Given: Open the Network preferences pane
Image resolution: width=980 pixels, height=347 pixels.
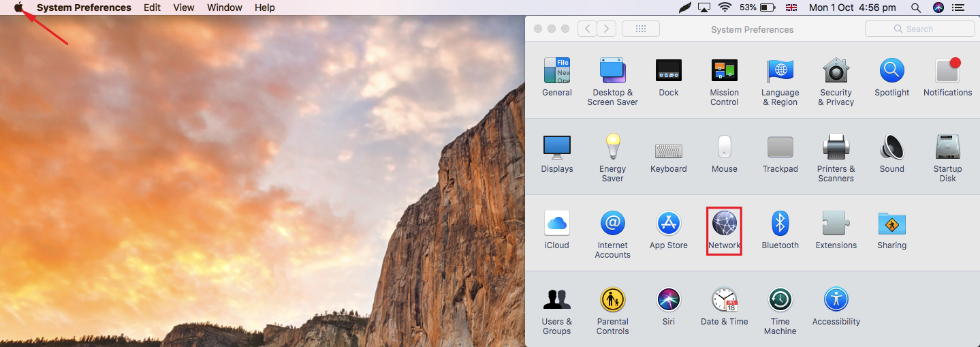Looking at the screenshot, I should click(x=724, y=224).
